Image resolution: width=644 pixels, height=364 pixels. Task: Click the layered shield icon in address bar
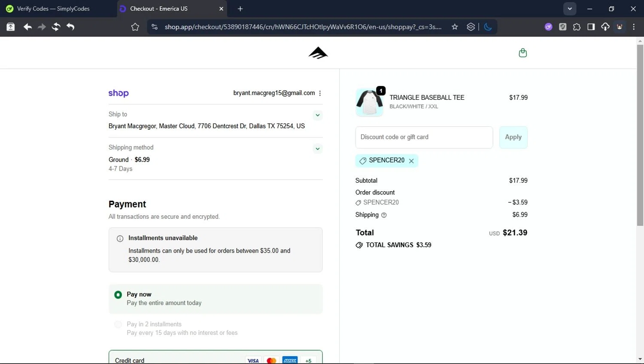pos(471,27)
